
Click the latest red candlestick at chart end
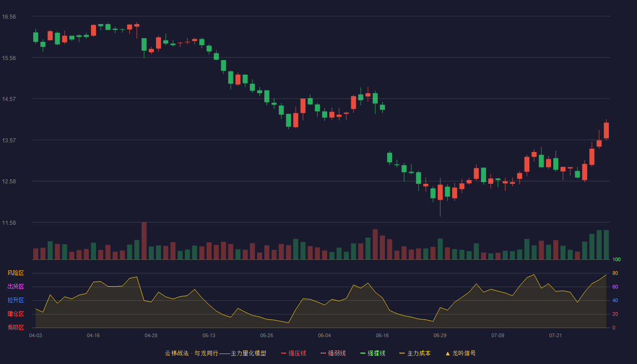point(606,130)
